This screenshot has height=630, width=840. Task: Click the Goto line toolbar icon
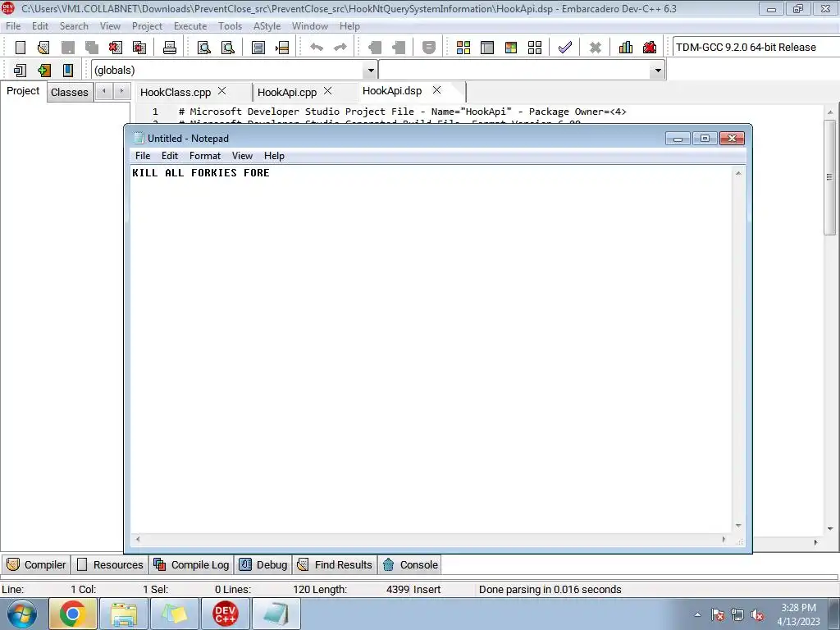[x=282, y=48]
